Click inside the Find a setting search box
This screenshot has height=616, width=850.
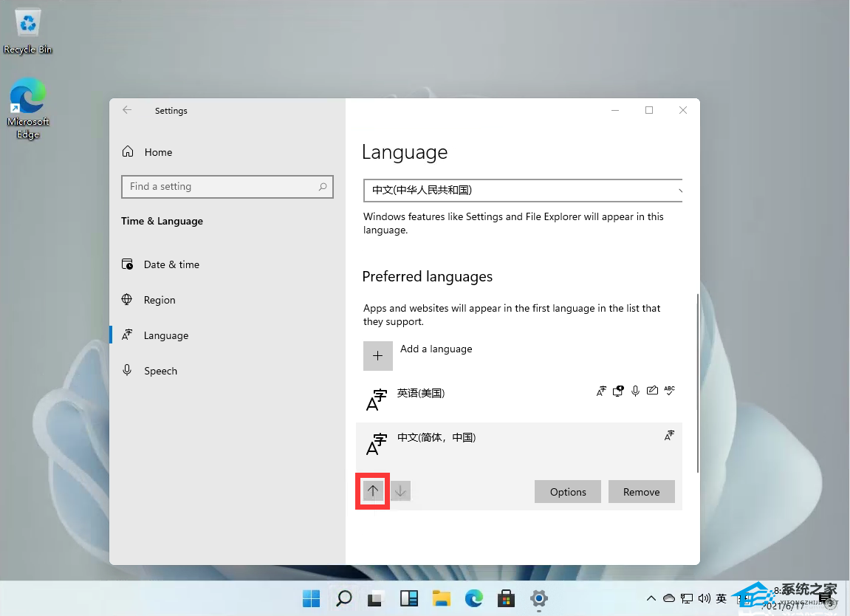click(x=222, y=186)
